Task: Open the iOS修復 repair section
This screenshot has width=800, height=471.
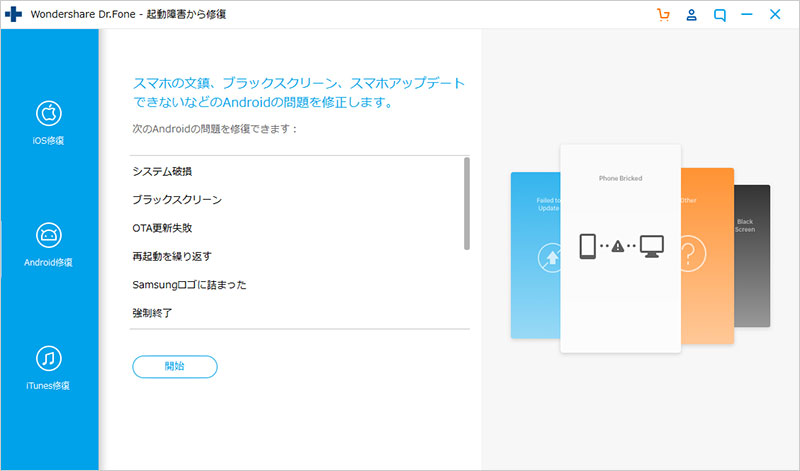Action: (x=48, y=122)
